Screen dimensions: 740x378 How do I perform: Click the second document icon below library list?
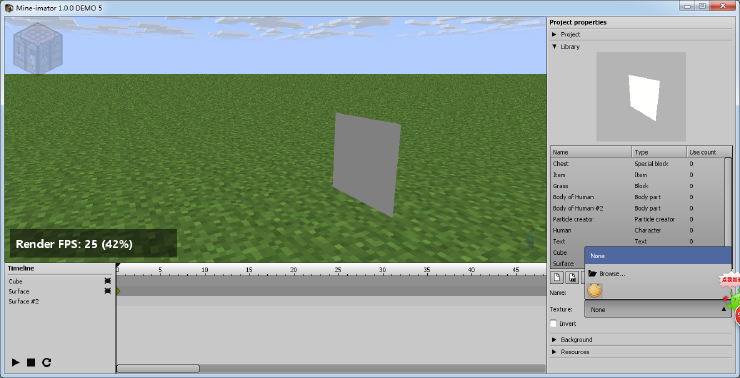(572, 277)
